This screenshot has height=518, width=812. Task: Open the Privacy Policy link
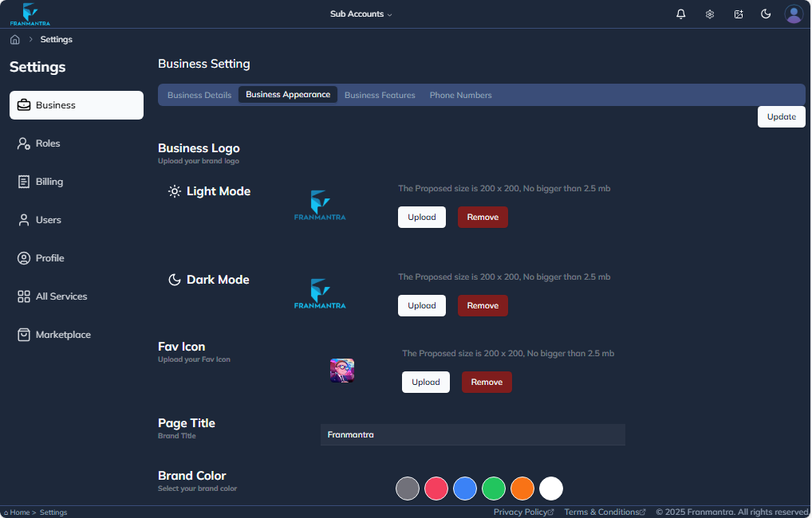tap(521, 512)
